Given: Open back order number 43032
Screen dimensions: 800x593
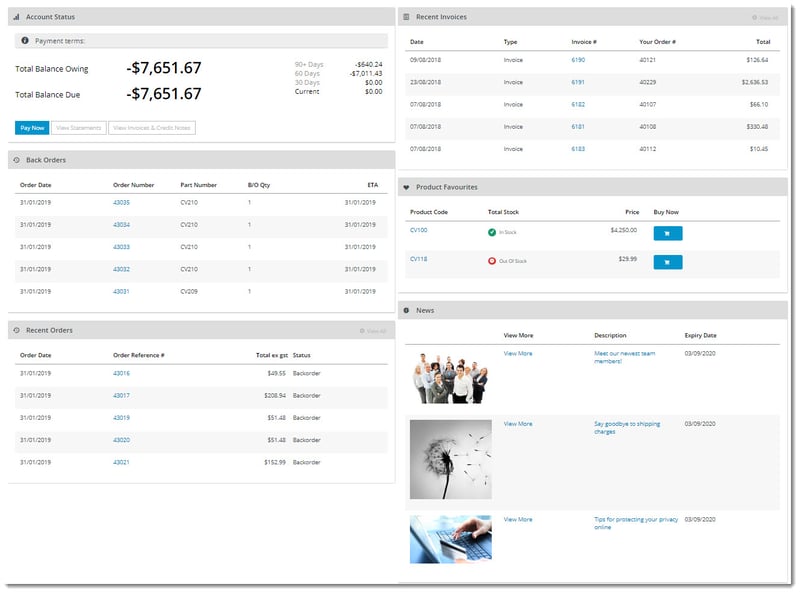Looking at the screenshot, I should (x=121, y=269).
